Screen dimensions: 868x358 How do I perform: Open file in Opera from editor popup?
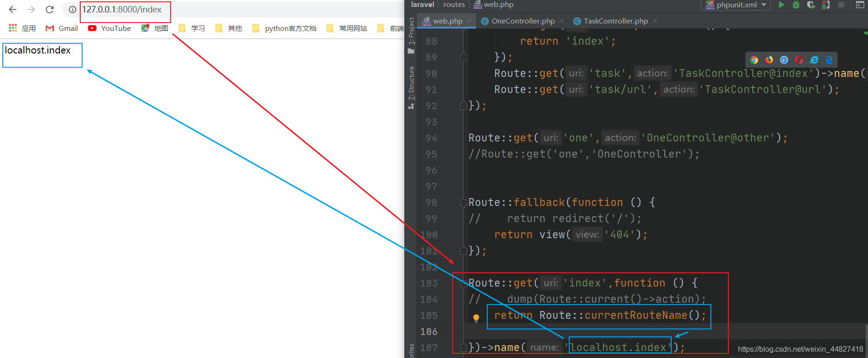click(799, 60)
